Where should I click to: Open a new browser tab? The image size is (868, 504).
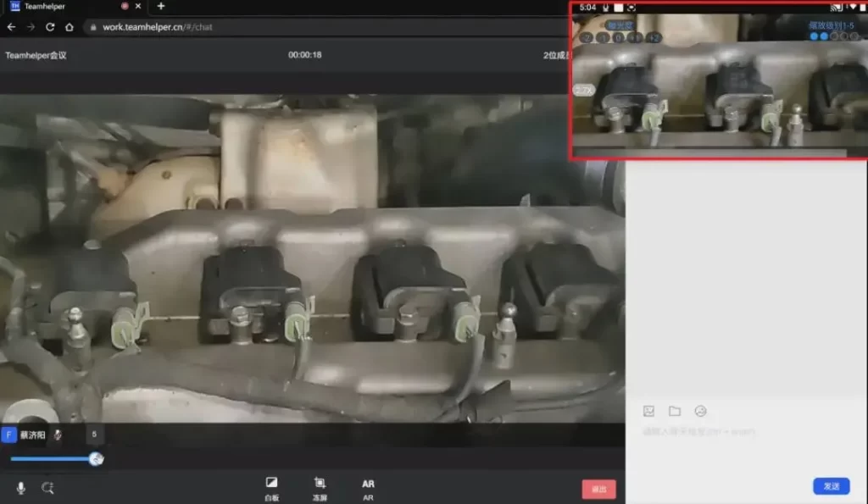click(x=161, y=7)
